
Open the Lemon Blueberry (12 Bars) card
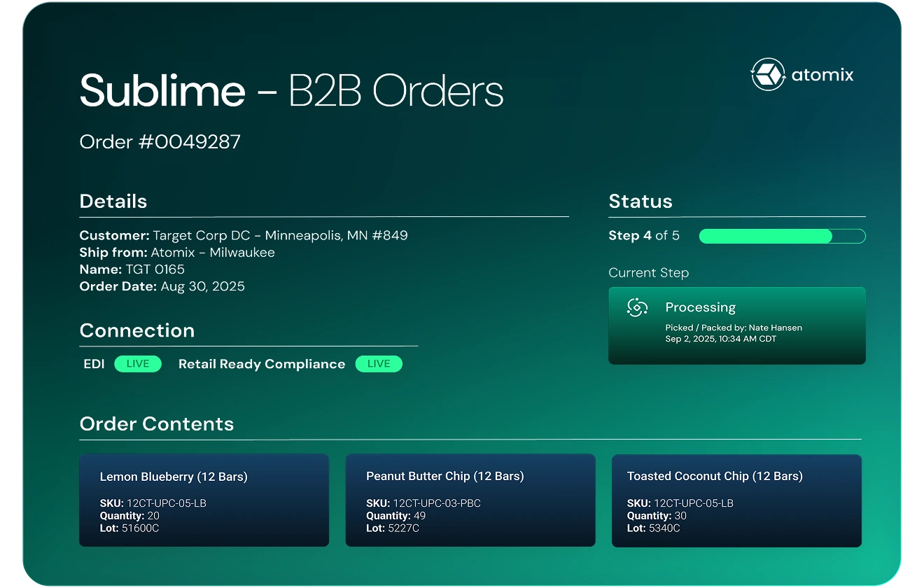pos(204,500)
